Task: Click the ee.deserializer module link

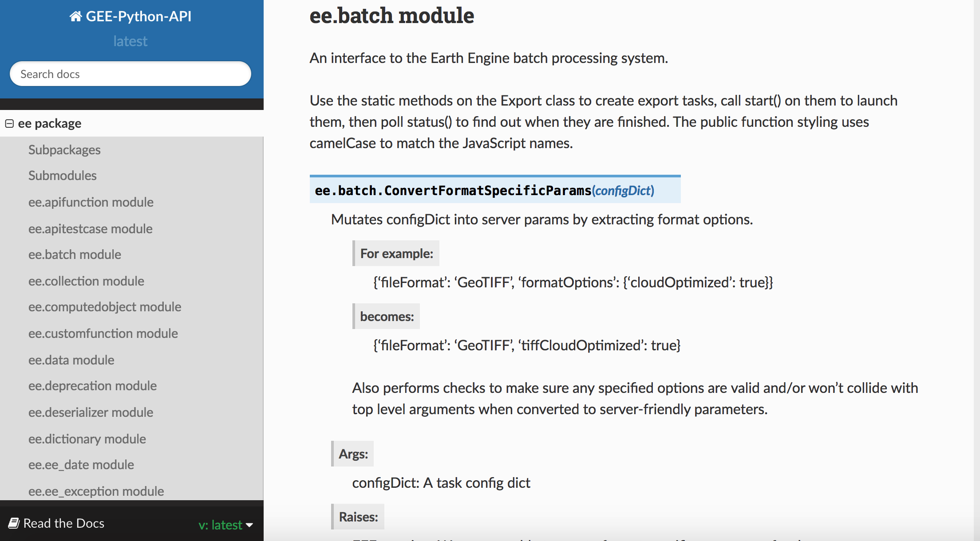Action: coord(91,412)
